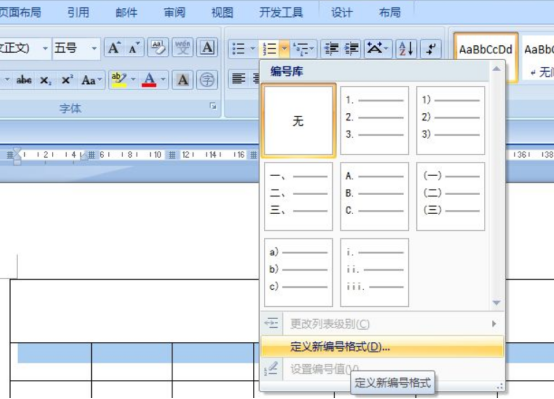Click the Increase Indent icon
Viewport: 554px width, 399px height.
point(352,48)
